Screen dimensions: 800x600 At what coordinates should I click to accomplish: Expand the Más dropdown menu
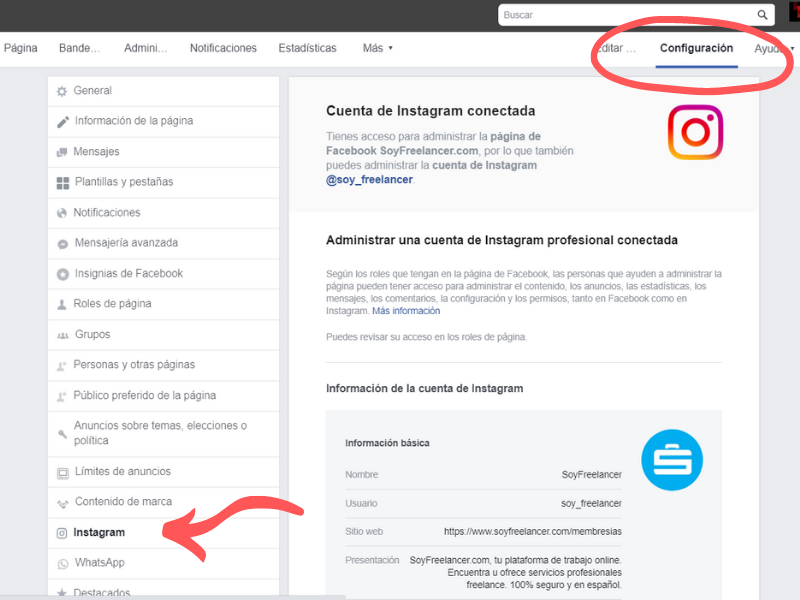click(x=378, y=48)
